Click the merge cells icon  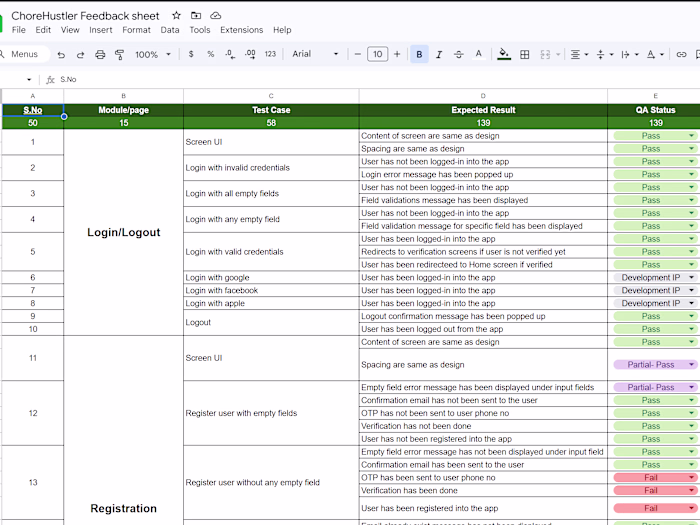[545, 54]
